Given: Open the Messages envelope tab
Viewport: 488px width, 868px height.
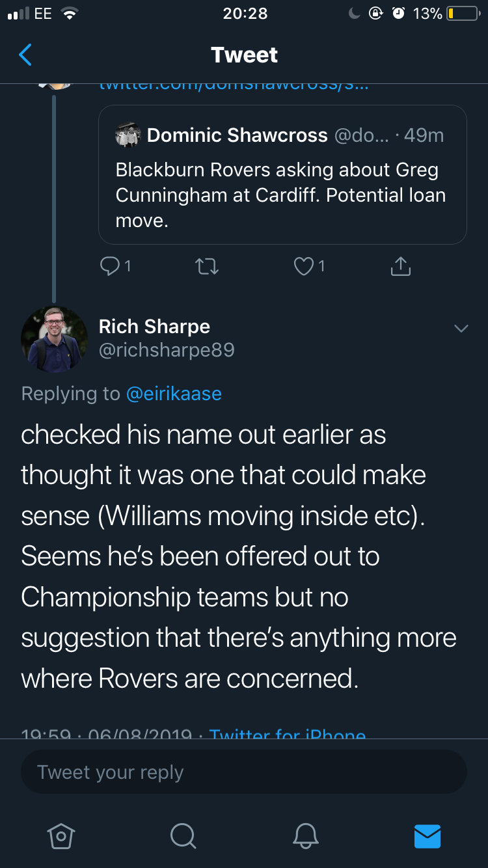Looking at the screenshot, I should coord(427,836).
